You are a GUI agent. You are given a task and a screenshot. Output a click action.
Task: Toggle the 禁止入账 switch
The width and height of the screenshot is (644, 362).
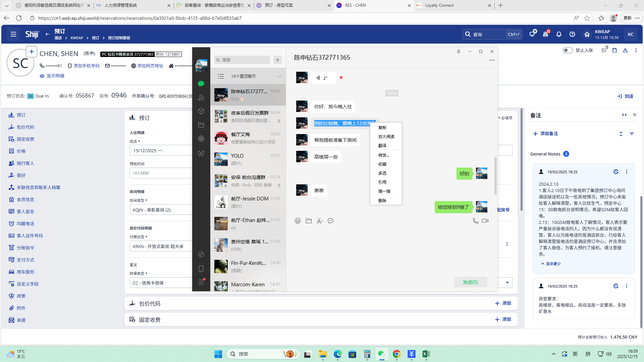[568, 50]
